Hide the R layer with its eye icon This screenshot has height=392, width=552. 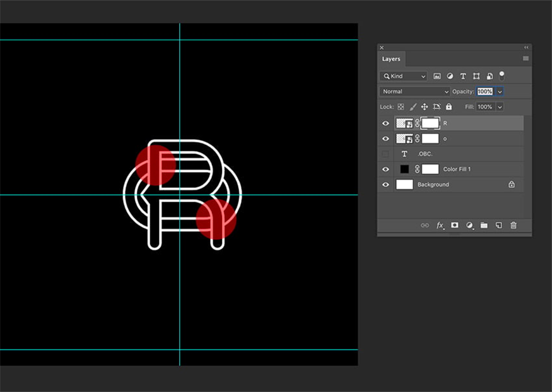click(x=385, y=124)
